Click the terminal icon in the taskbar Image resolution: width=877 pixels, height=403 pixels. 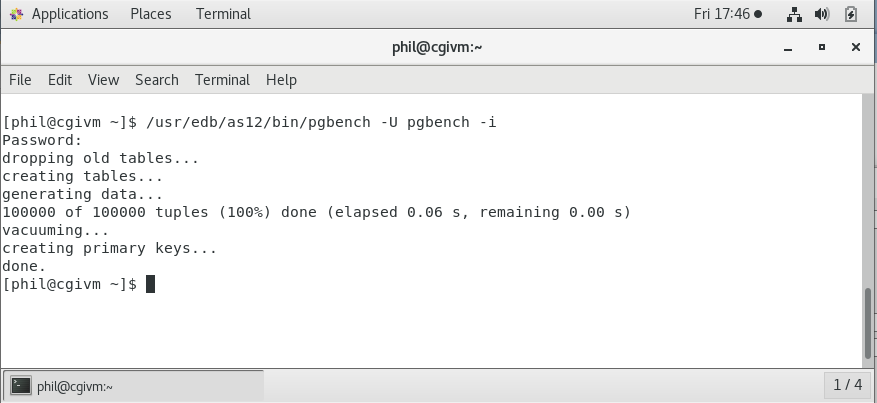[21, 386]
